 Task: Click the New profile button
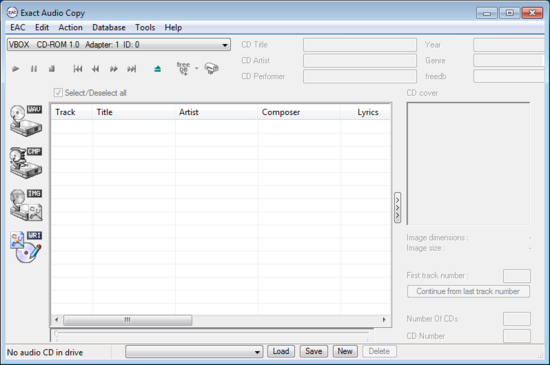coord(345,351)
